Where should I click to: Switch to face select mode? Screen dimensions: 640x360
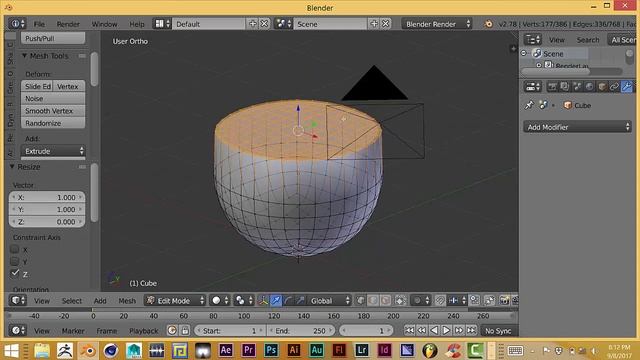pyautogui.click(x=385, y=301)
